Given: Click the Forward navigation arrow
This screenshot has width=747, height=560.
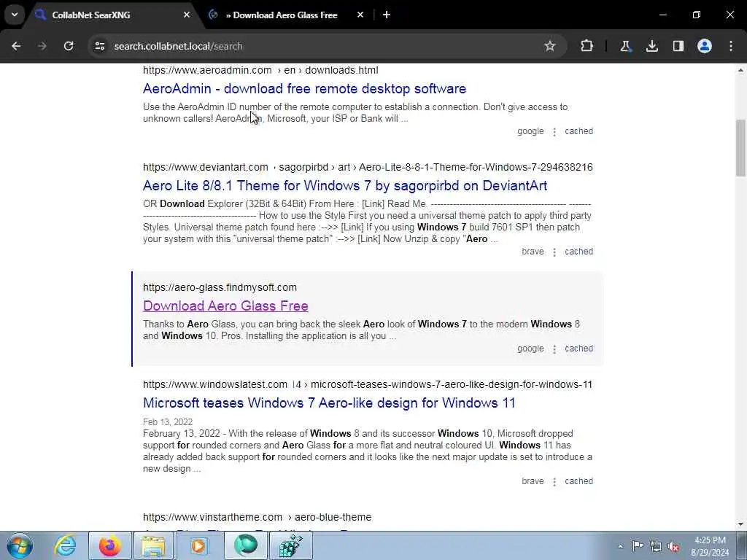Looking at the screenshot, I should (x=42, y=46).
